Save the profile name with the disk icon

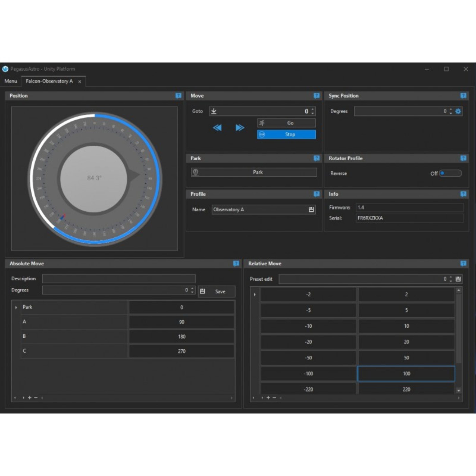pos(311,209)
